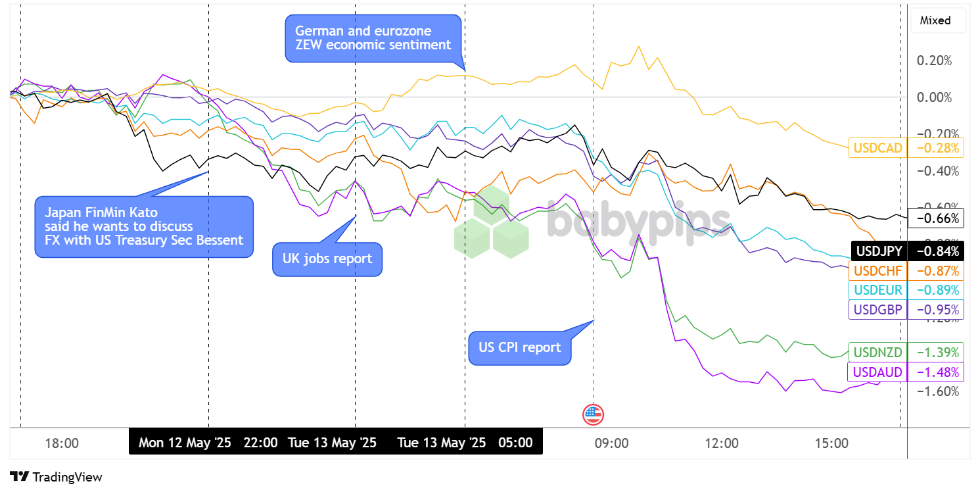
Task: Select the USDAUD series label
Action: coord(877,372)
